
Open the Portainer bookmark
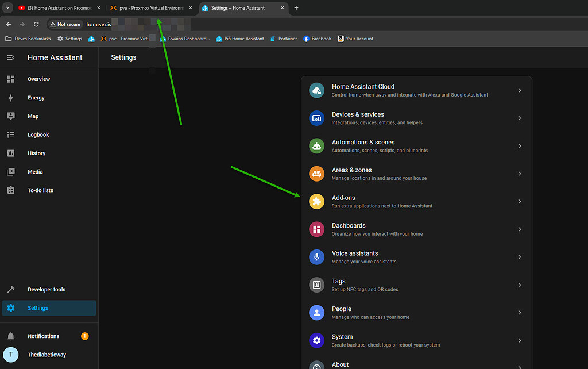[x=281, y=39]
